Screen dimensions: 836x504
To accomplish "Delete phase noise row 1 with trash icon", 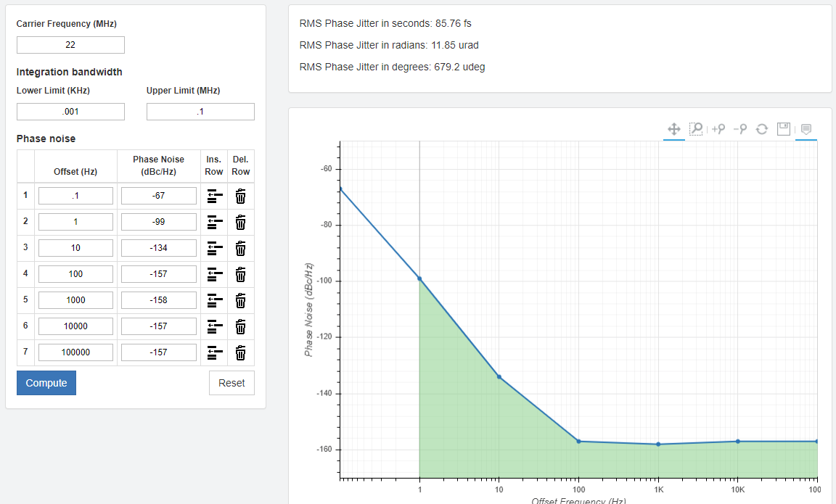I will (240, 196).
